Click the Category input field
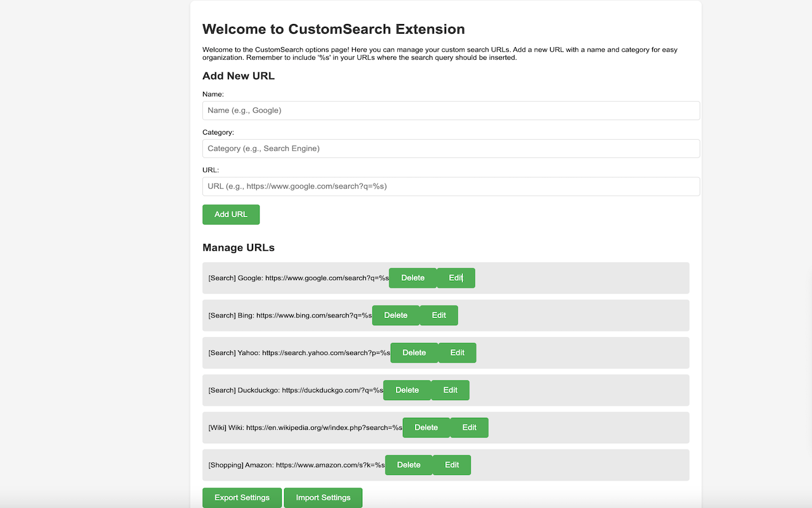812x508 pixels. [x=450, y=148]
